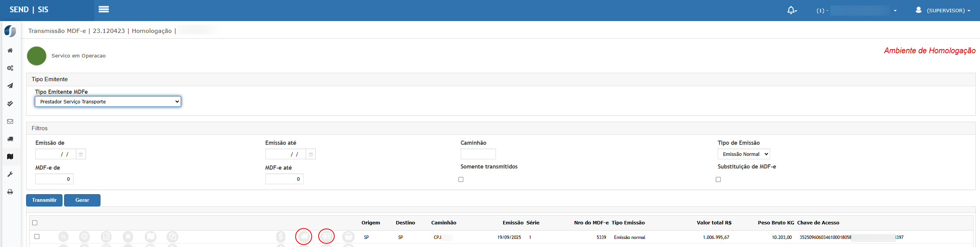980x247 pixels.
Task: Tick the Substituição de MDF-e checkbox
Action: pyautogui.click(x=718, y=180)
